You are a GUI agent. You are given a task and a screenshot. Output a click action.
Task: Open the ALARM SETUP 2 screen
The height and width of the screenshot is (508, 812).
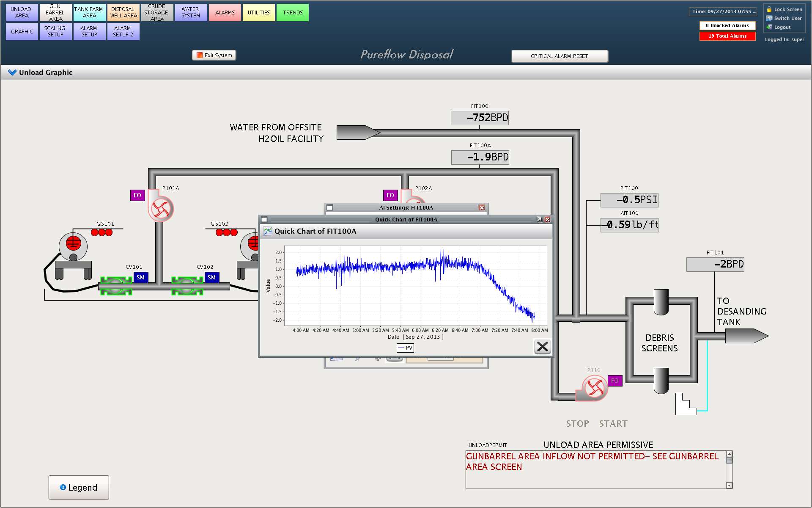pos(123,31)
